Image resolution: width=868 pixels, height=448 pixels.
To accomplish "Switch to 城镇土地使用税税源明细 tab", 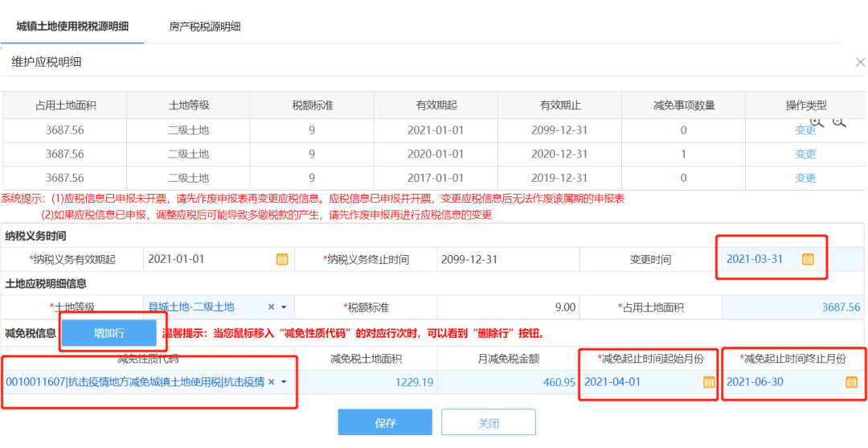I will pyautogui.click(x=72, y=26).
